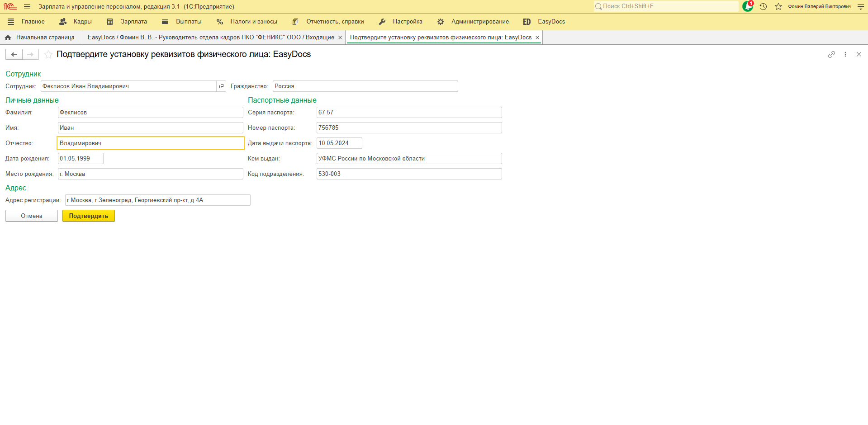Viewport: 868px width, 425px height.
Task: Add this form to favorites star
Action: pos(48,55)
